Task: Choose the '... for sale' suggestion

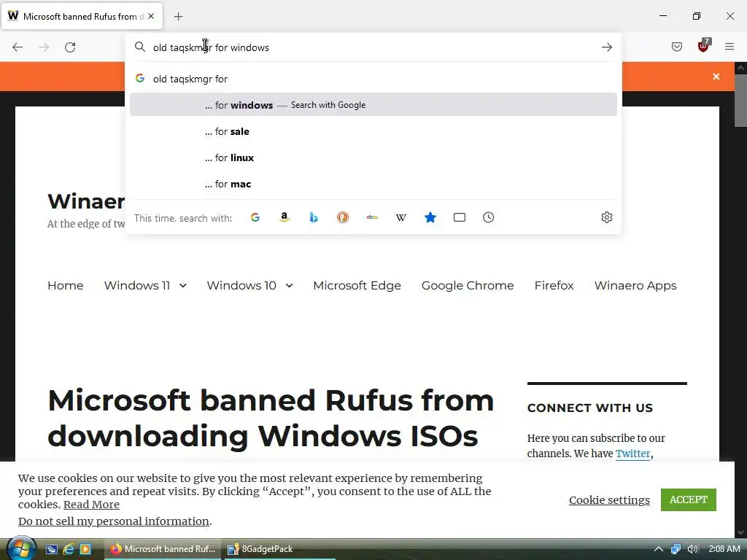Action: (373, 131)
